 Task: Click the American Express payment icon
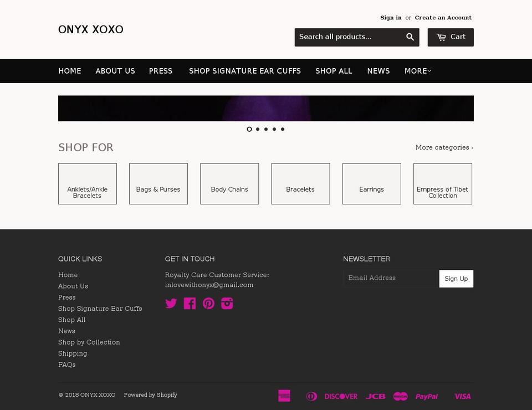click(x=284, y=396)
